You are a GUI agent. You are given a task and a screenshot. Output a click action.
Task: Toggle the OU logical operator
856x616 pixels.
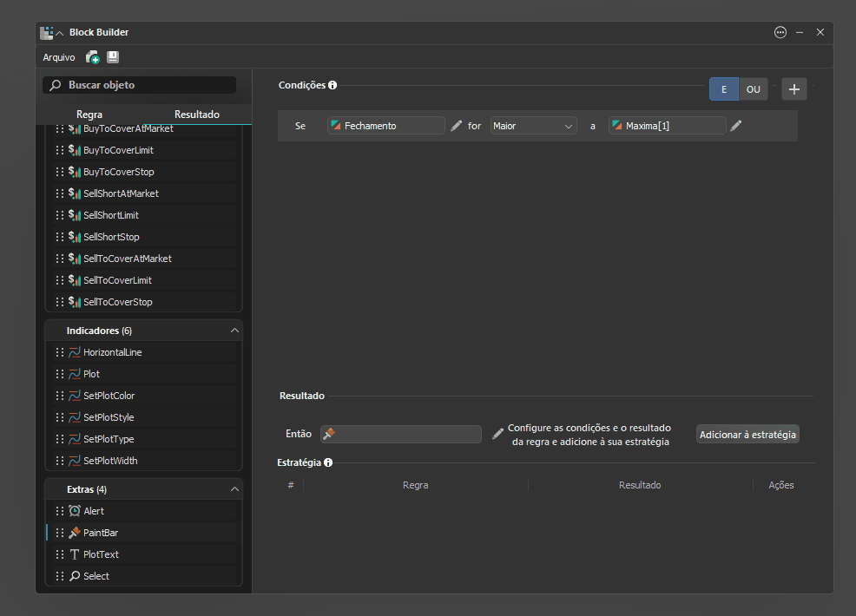coord(754,89)
